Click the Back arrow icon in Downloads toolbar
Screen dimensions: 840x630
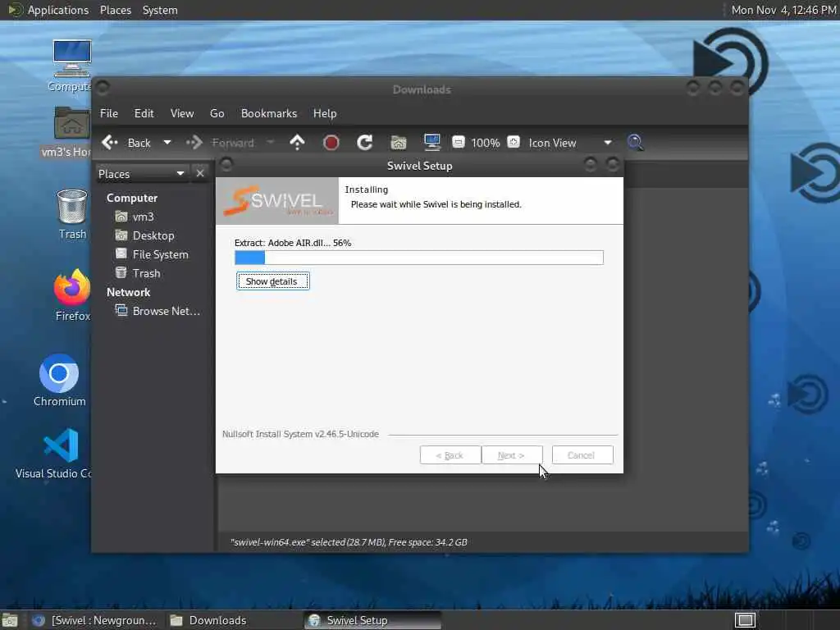pyautogui.click(x=110, y=143)
